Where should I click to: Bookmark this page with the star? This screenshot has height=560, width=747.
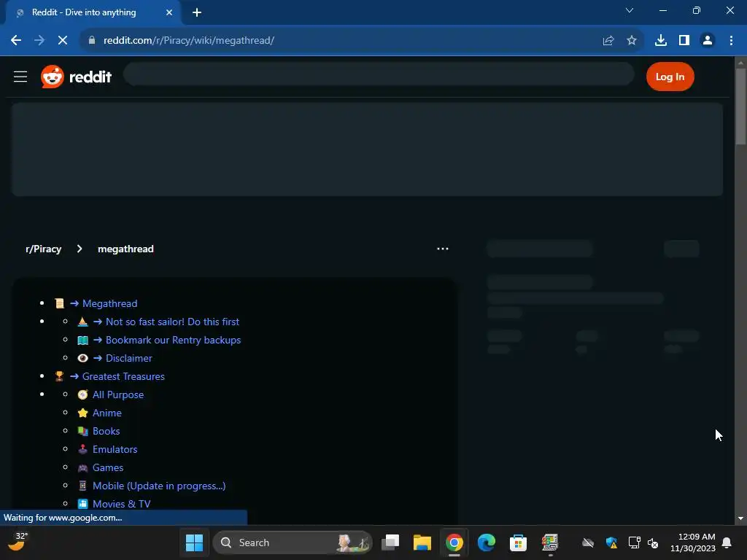(x=632, y=41)
